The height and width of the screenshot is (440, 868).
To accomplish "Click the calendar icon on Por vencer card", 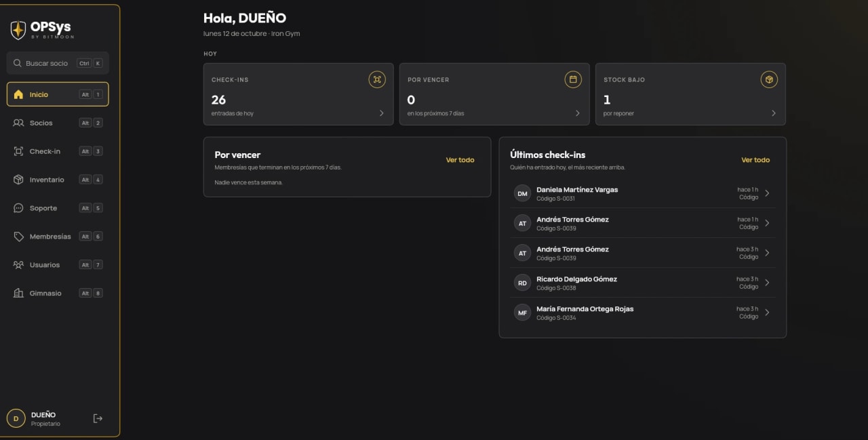I will point(573,79).
